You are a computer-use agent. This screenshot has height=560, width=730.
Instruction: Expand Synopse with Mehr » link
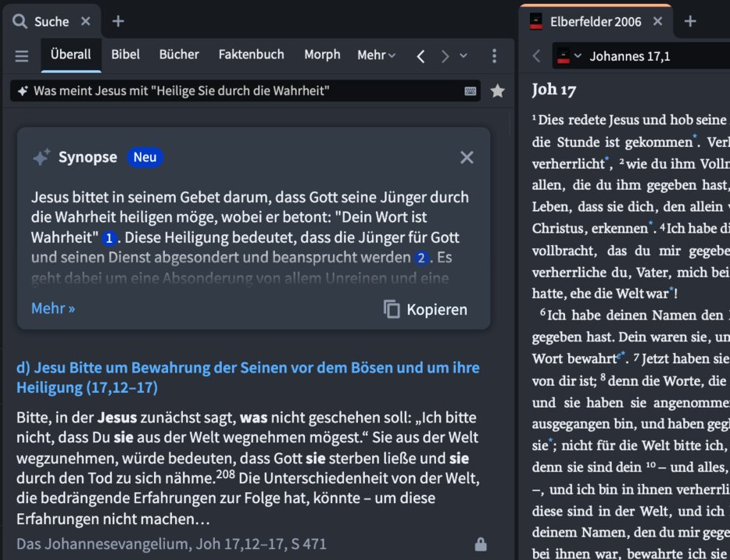(x=53, y=309)
